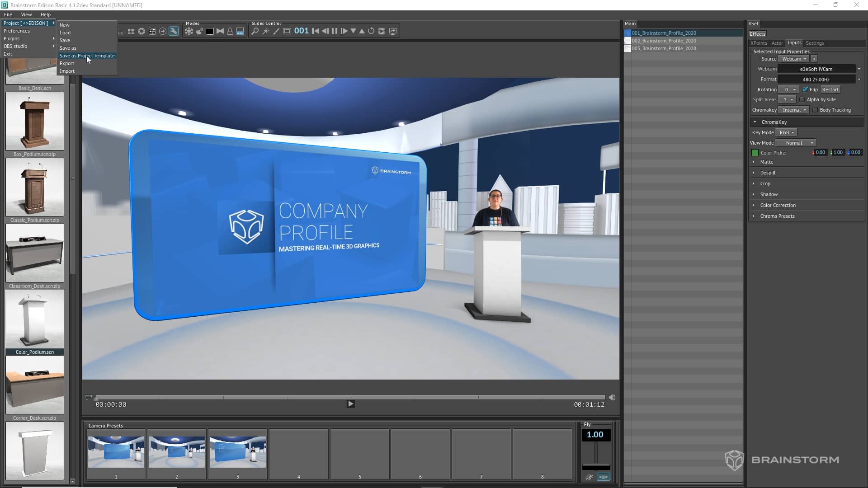868x488 pixels.
Task: Open the Key Mode RGB dropdown
Action: click(x=786, y=132)
